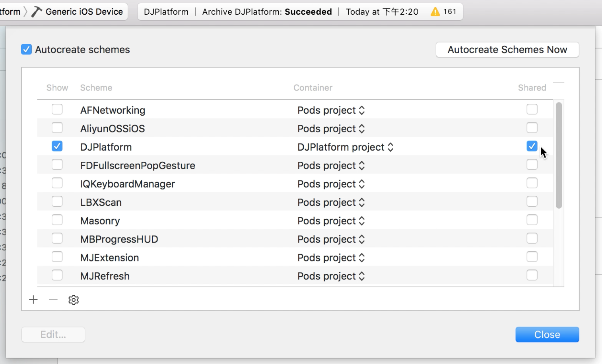Click the plus icon to add scheme
This screenshot has height=364, width=602.
(33, 300)
